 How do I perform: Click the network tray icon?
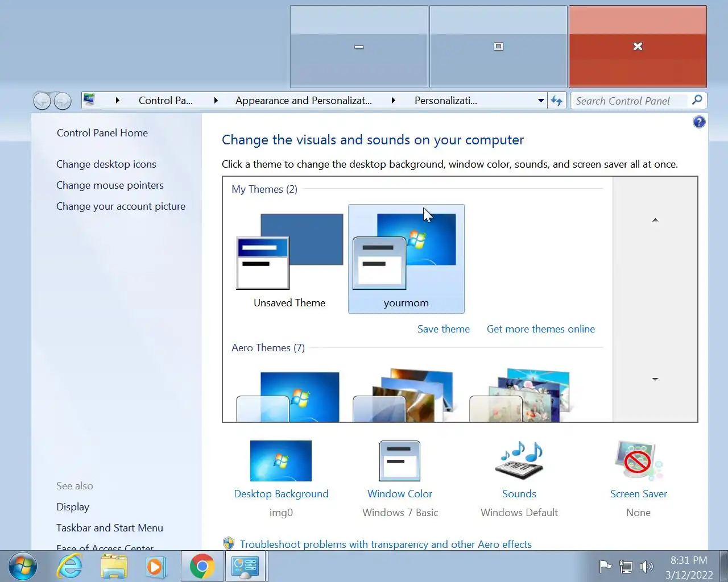626,566
